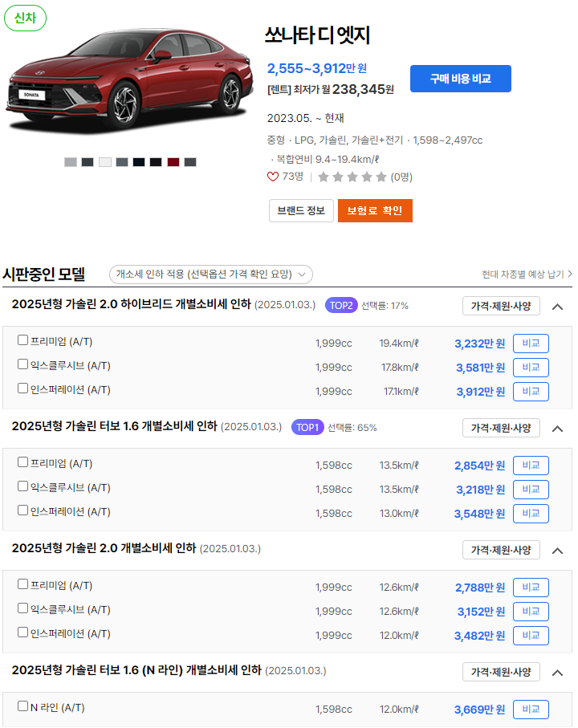Image resolution: width=578 pixels, height=728 pixels.
Task: Check gasoline 2.0 익스클루시브 3,152만원
Action: click(22, 608)
